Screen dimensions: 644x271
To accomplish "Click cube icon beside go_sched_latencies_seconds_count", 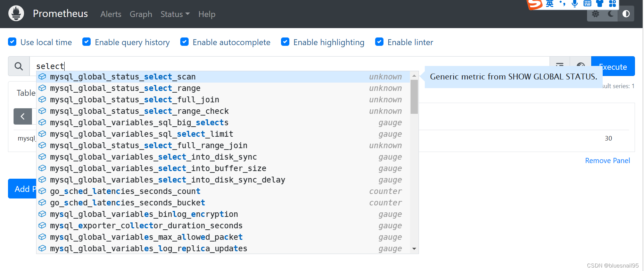I will point(42,191).
